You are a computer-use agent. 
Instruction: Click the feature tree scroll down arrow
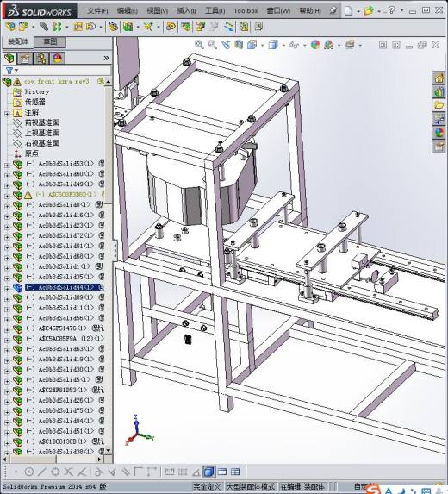pos(109,451)
